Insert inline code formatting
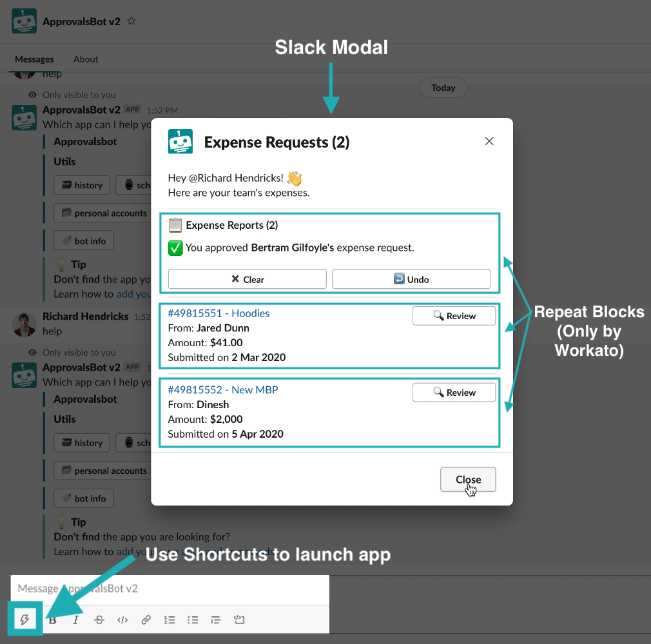 [122, 620]
